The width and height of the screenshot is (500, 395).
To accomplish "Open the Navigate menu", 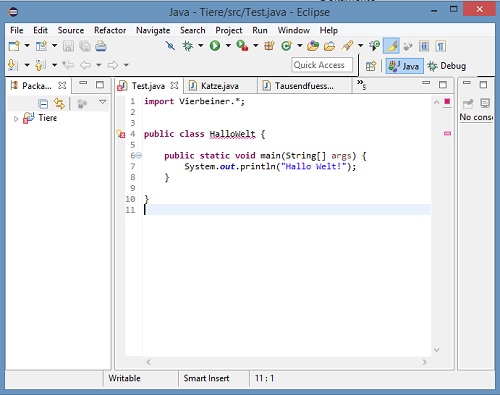I will point(153,30).
